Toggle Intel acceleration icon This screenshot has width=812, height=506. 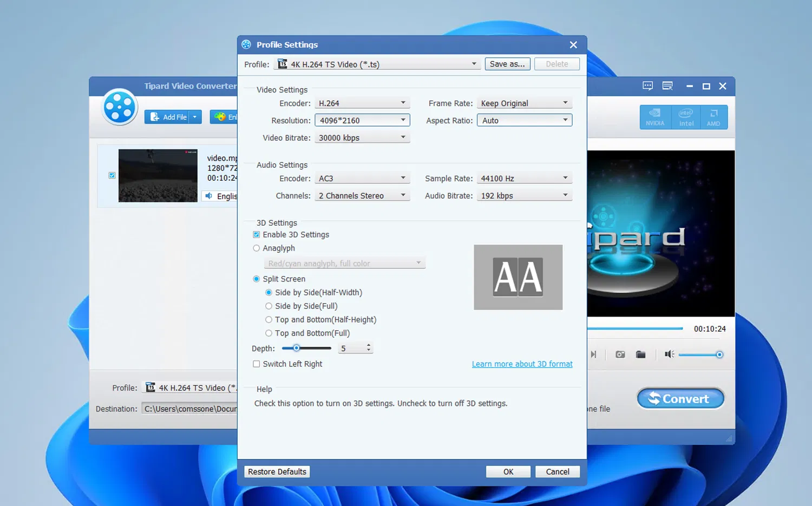(686, 117)
